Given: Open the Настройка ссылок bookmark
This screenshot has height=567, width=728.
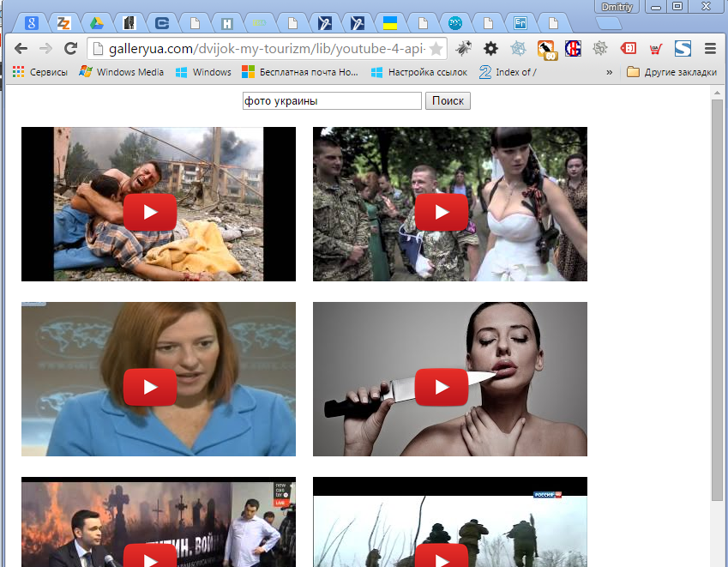Looking at the screenshot, I should point(419,72).
